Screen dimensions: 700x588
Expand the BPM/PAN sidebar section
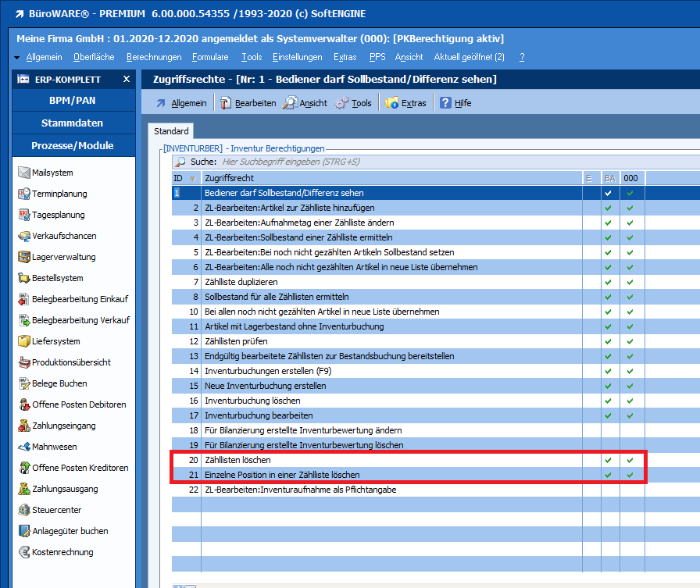(72, 101)
